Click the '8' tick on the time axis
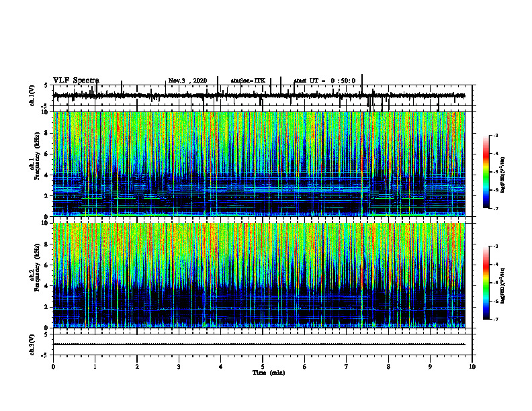This screenshot has width=532, height=411. (388, 367)
